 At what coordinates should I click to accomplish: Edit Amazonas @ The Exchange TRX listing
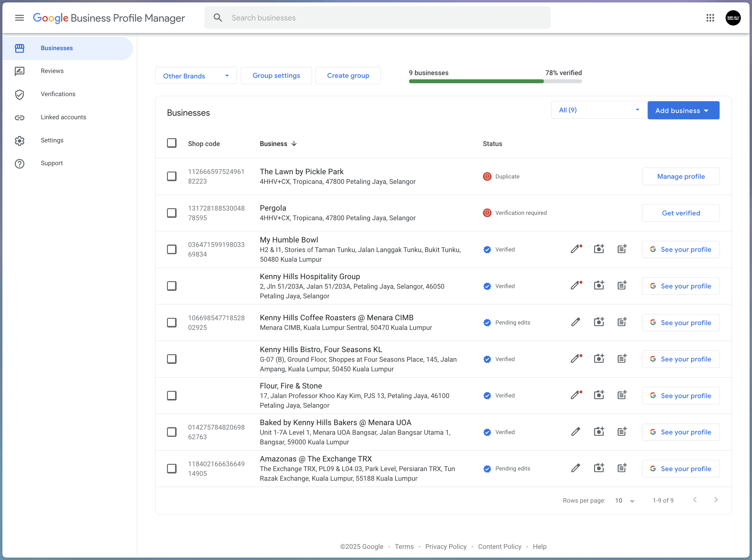(x=575, y=468)
